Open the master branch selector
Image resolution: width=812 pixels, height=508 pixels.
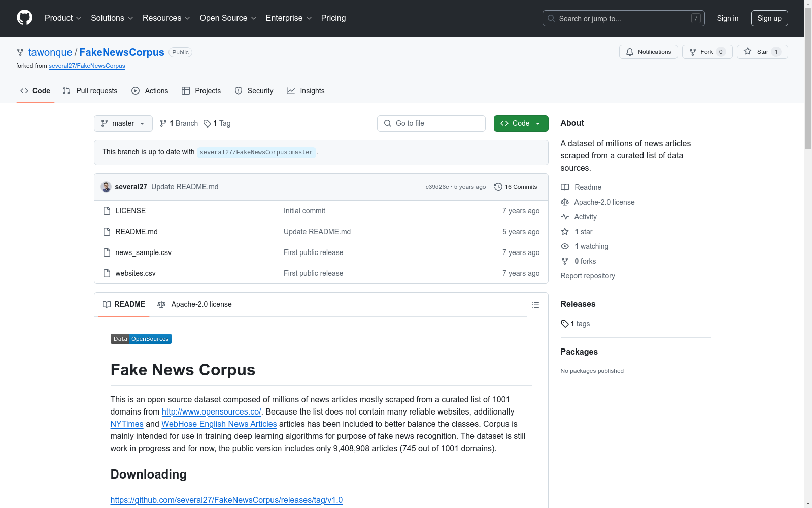point(123,123)
